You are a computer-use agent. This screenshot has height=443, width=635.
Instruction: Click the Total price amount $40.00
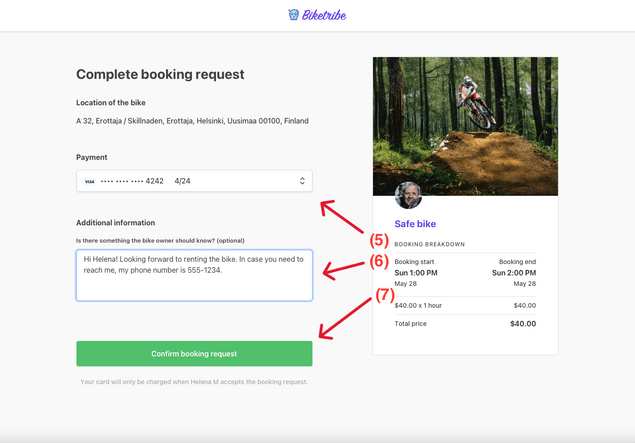click(522, 324)
